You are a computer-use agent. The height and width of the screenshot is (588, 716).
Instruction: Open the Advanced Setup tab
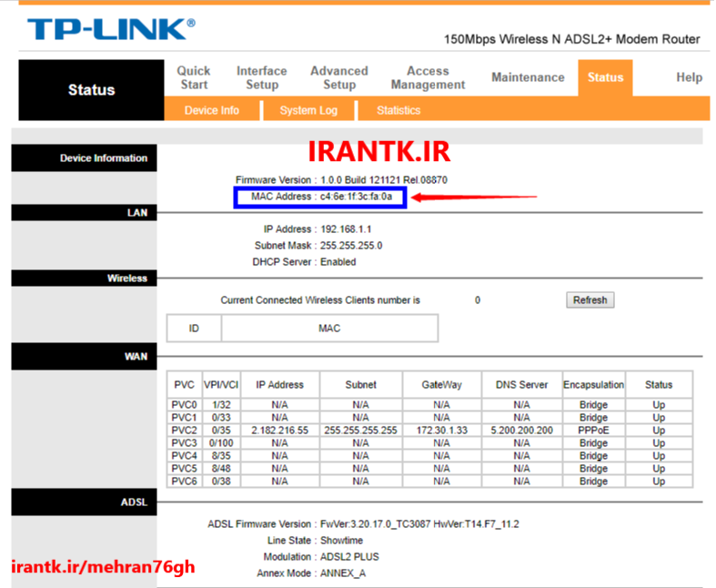[339, 77]
